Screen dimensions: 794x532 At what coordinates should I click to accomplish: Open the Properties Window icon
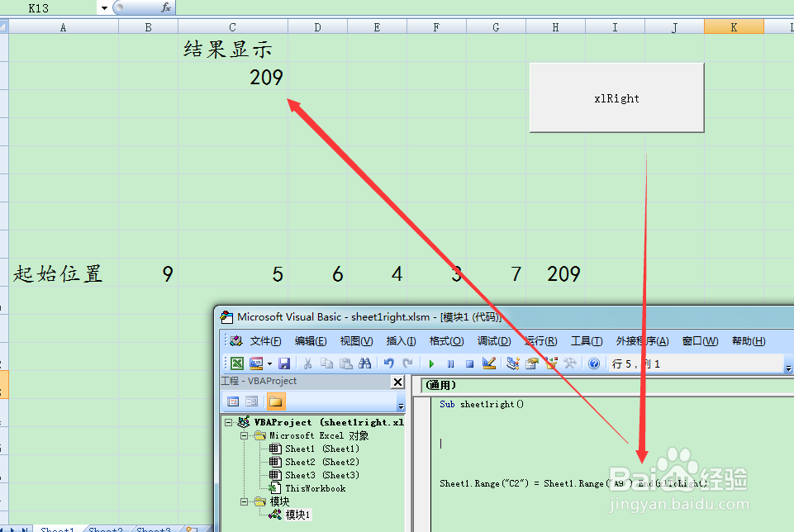click(532, 363)
